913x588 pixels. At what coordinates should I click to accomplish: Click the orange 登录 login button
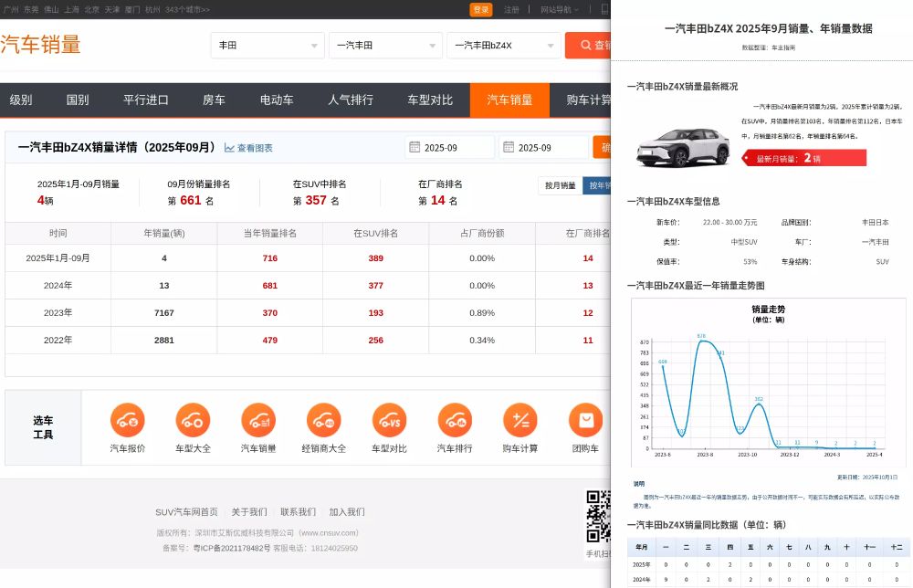click(x=481, y=9)
